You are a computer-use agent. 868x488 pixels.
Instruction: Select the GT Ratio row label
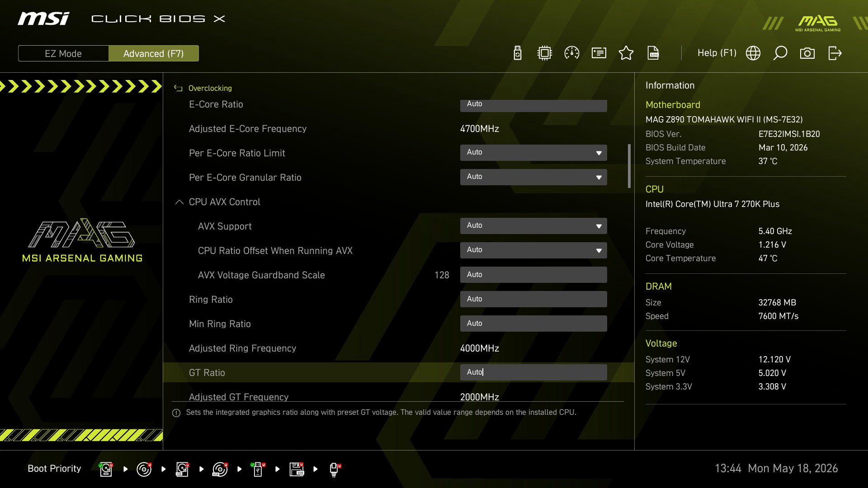pos(207,373)
